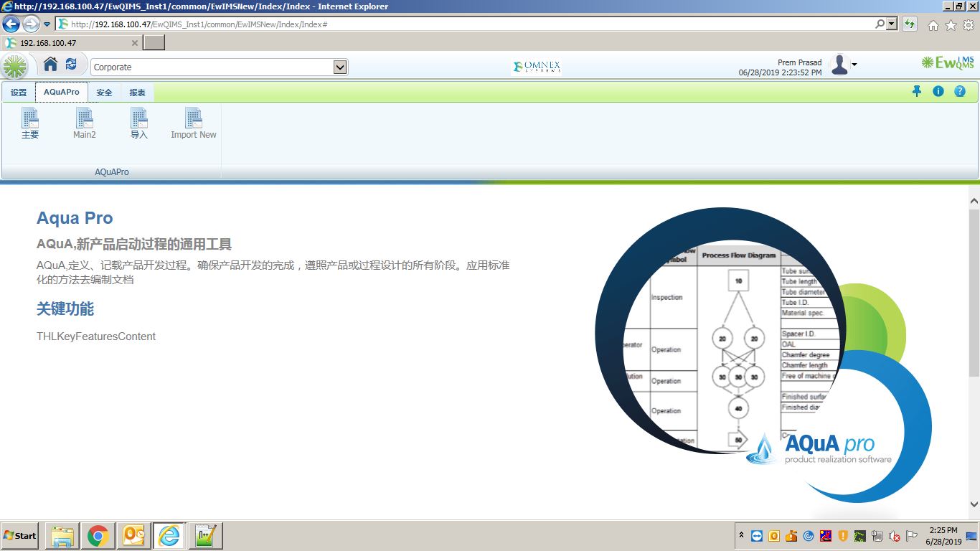Screen dimensions: 980x551
Task: Click the Corporate selection field
Action: click(219, 67)
